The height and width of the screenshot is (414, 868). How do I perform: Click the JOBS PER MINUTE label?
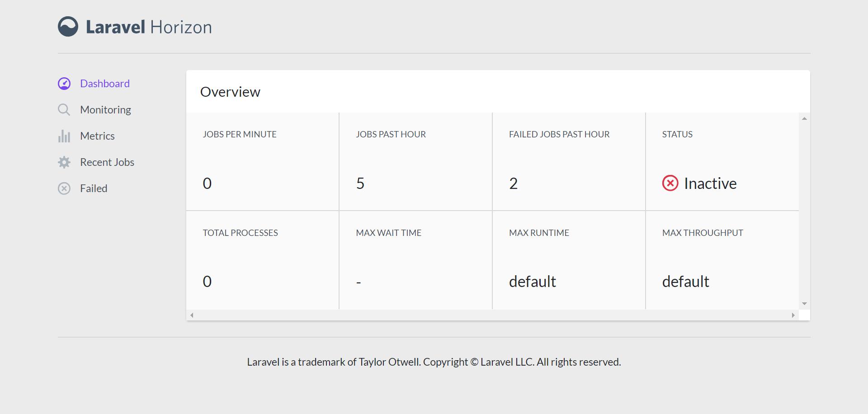click(x=240, y=134)
